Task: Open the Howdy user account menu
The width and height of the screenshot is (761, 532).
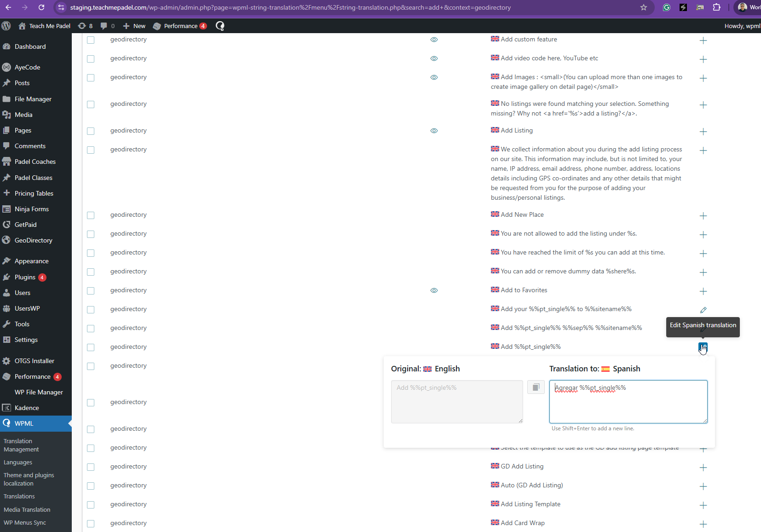Action: point(742,26)
